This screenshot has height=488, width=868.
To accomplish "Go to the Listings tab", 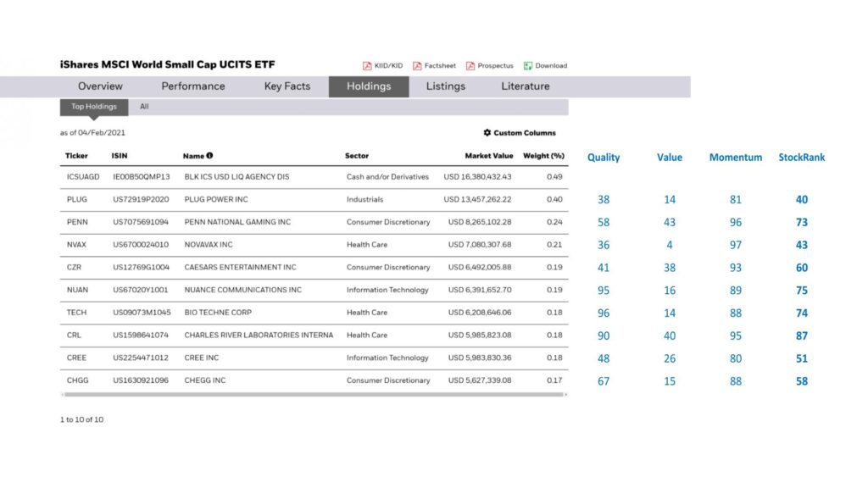I will pos(446,86).
